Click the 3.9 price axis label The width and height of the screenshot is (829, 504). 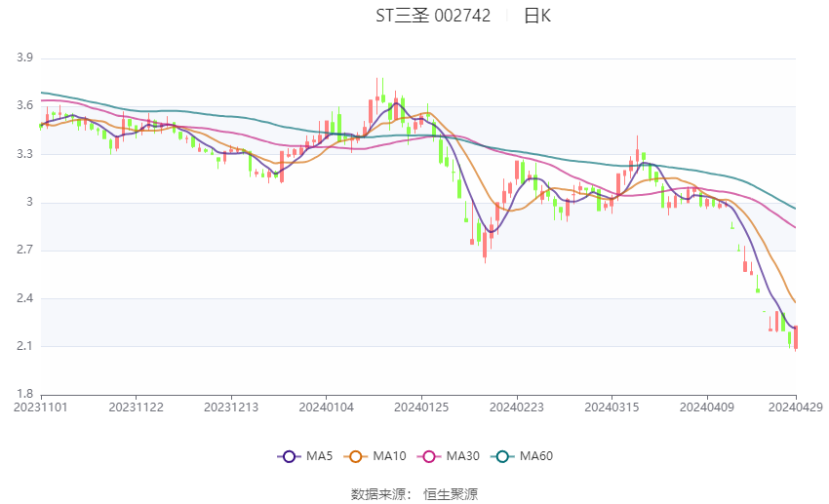click(x=25, y=58)
